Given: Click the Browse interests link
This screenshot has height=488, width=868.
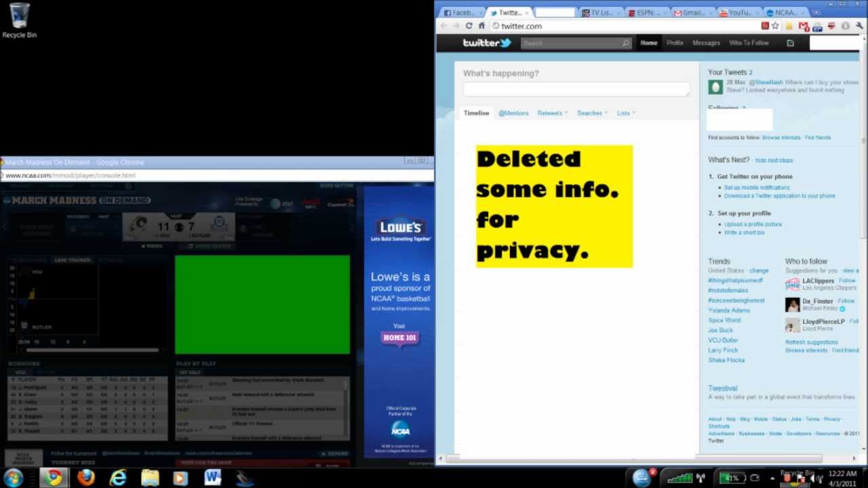Looking at the screenshot, I should [781, 138].
